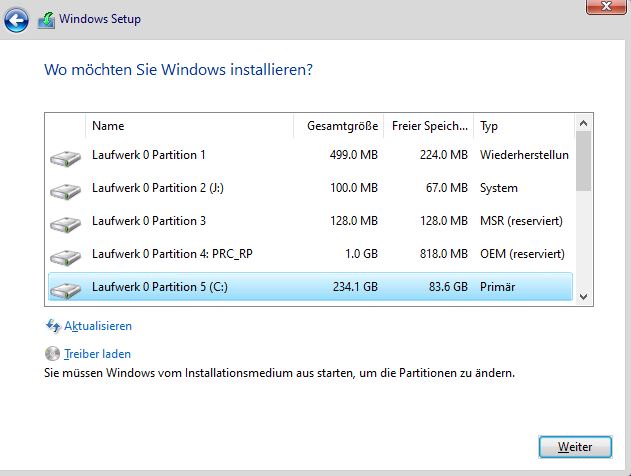Click the refresh arrows icon beside Aktualisieren
631x476 pixels.
pos(53,326)
